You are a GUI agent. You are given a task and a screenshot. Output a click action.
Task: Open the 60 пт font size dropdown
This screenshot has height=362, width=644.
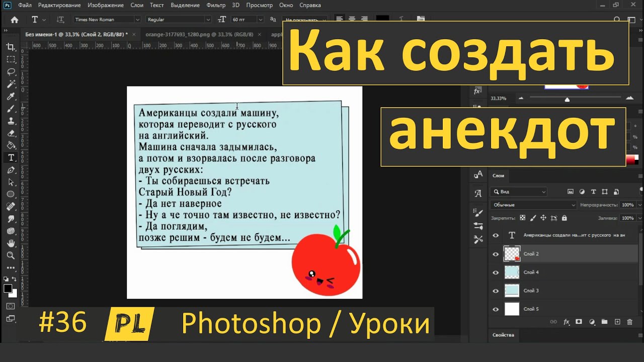[x=247, y=20]
